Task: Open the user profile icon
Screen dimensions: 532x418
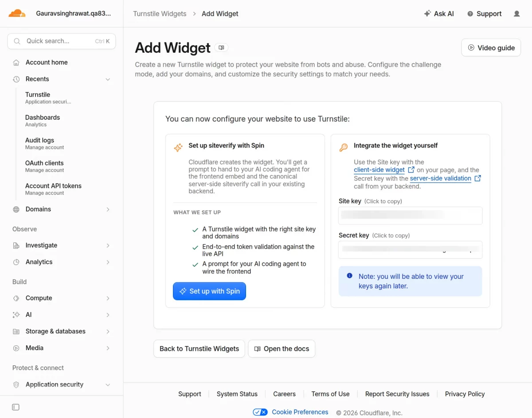Action: (516, 14)
